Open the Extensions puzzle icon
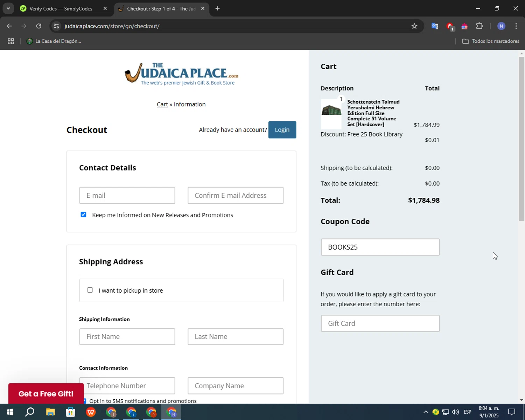Viewport: 525px width, 420px height. (x=479, y=26)
